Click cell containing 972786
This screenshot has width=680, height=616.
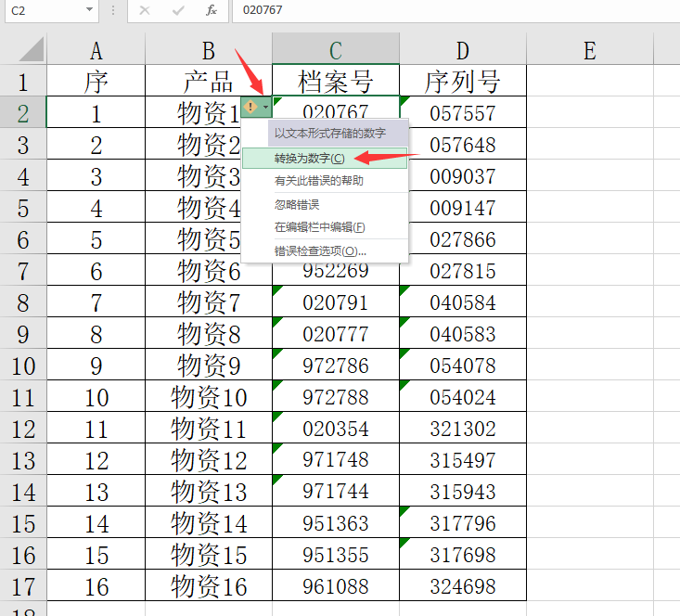[x=336, y=365]
